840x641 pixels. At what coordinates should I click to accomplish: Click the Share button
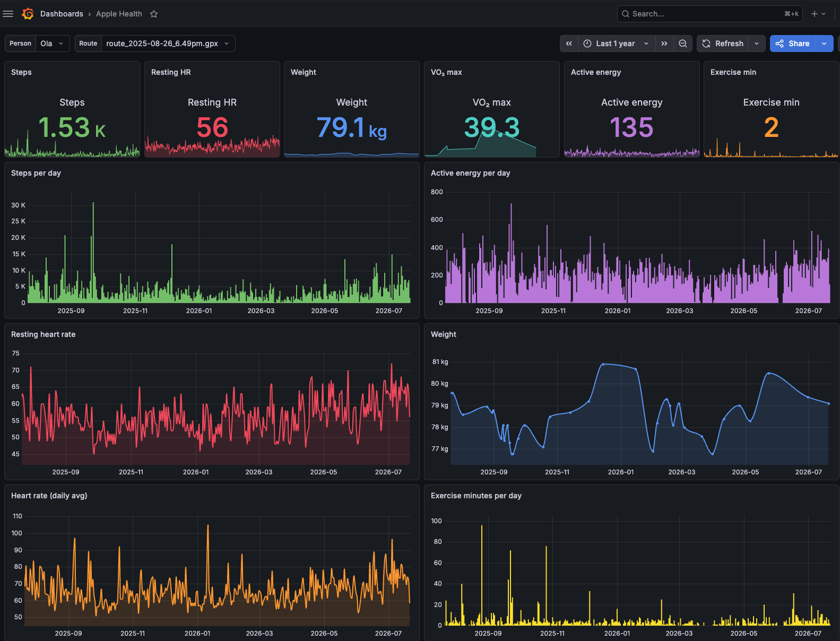[x=792, y=44]
